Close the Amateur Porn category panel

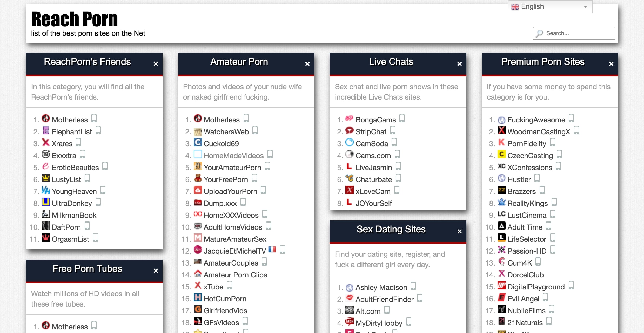point(307,64)
